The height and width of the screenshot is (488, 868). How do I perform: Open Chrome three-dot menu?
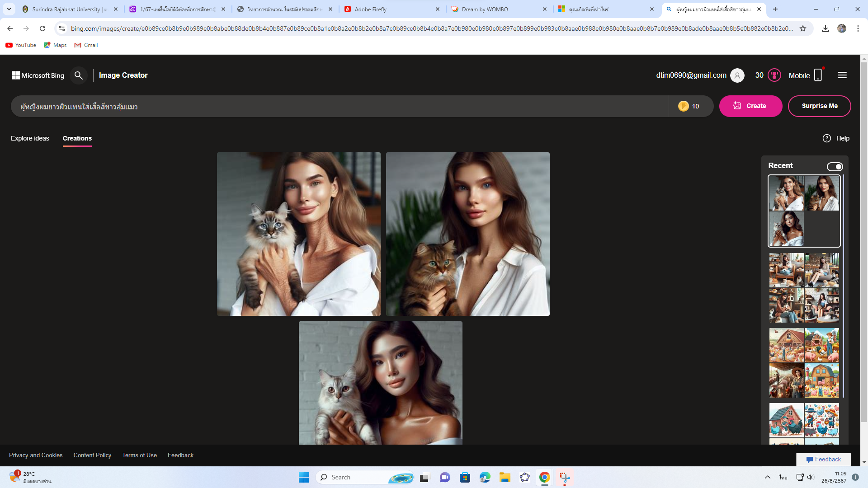858,28
